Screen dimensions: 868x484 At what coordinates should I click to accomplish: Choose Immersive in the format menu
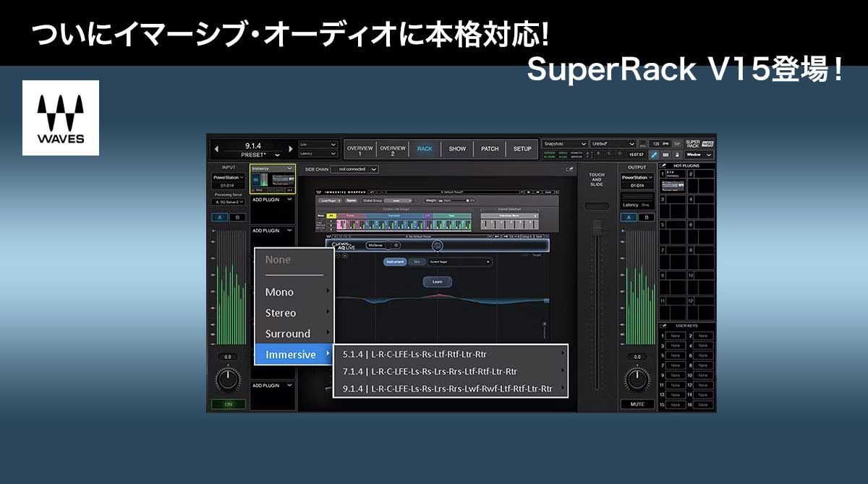pyautogui.click(x=294, y=354)
